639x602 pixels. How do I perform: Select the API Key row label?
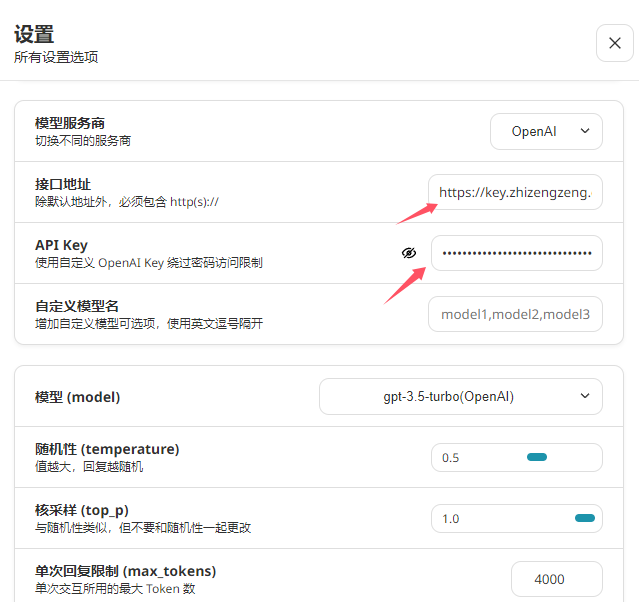61,245
